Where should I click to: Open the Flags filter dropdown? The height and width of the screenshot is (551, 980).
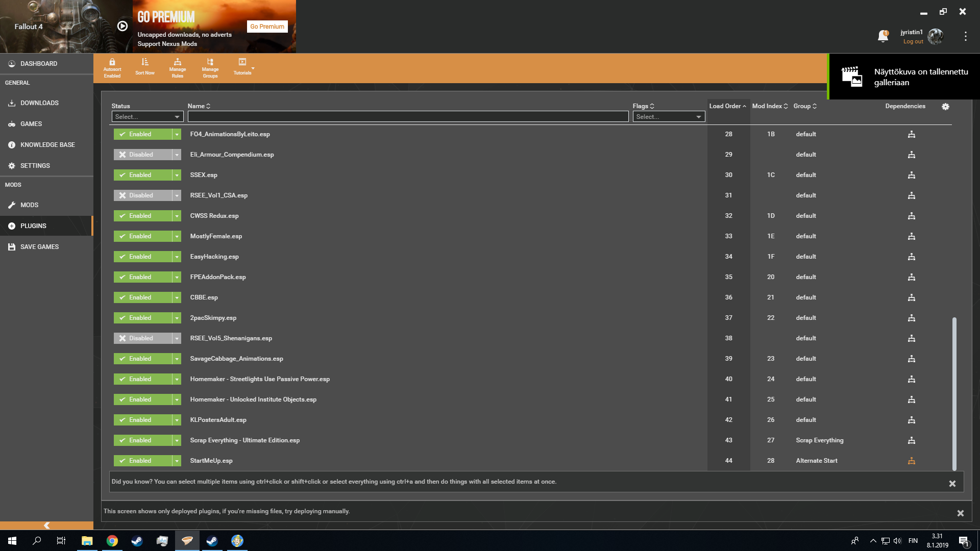(x=669, y=117)
